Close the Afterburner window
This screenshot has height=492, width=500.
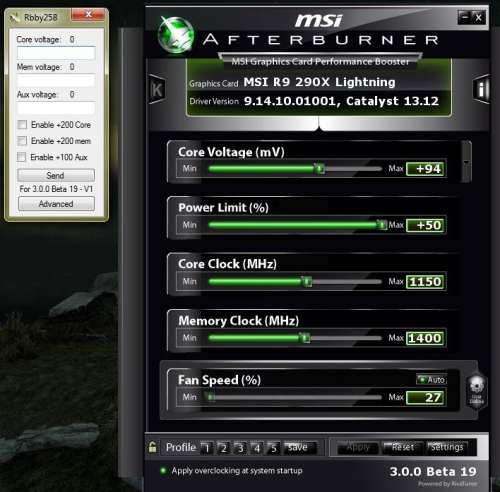click(x=478, y=17)
